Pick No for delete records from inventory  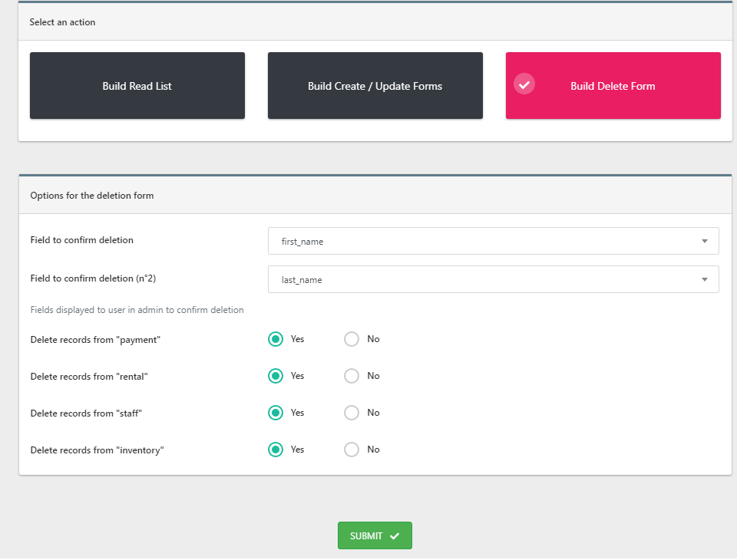click(x=352, y=450)
